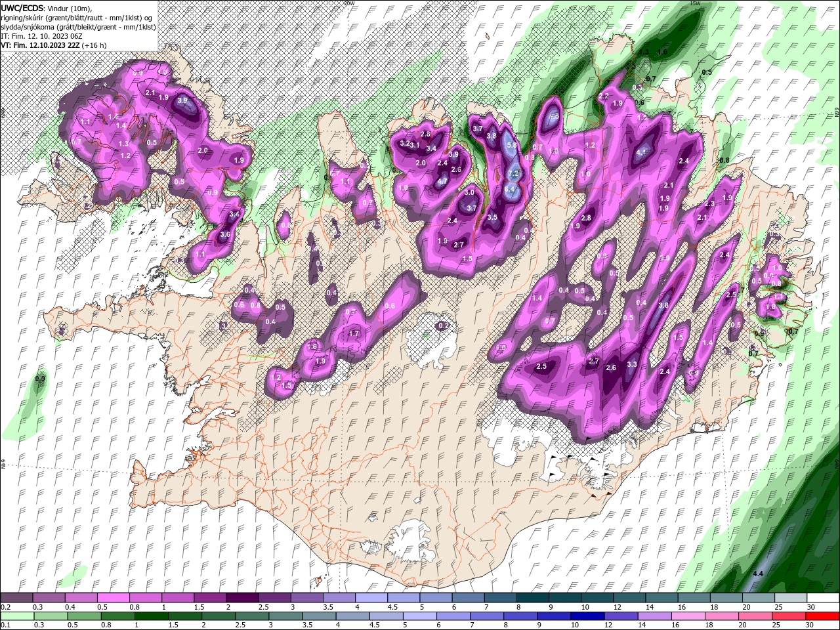Click the '5.8' snowfall value on the map
Viewport: 840px width, 630px height.
[x=513, y=145]
